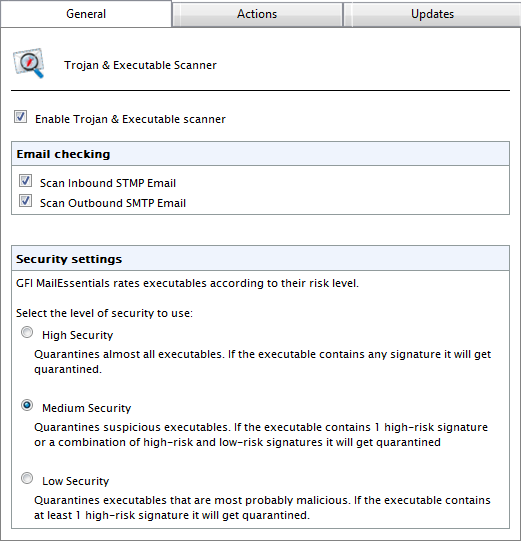Screen dimensions: 521x541
Task: Click the Security settings section header
Action: 260,259
